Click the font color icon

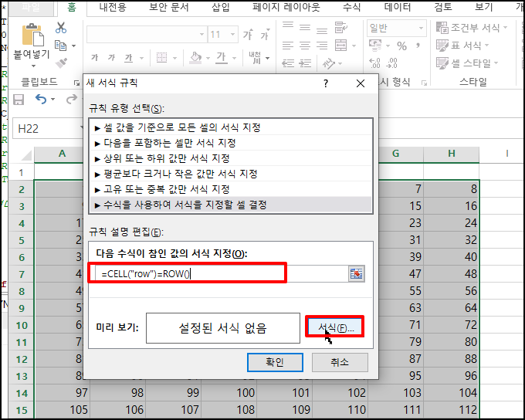(x=221, y=57)
